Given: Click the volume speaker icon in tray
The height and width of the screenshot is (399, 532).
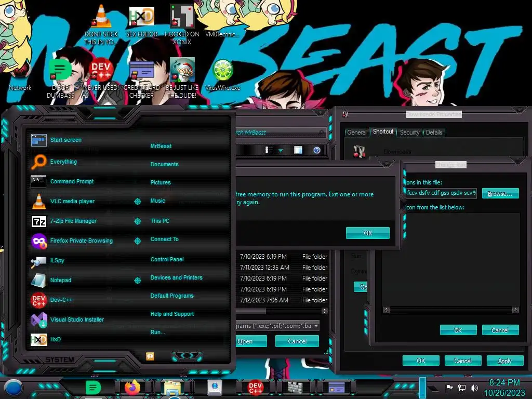Looking at the screenshot, I should click(474, 388).
